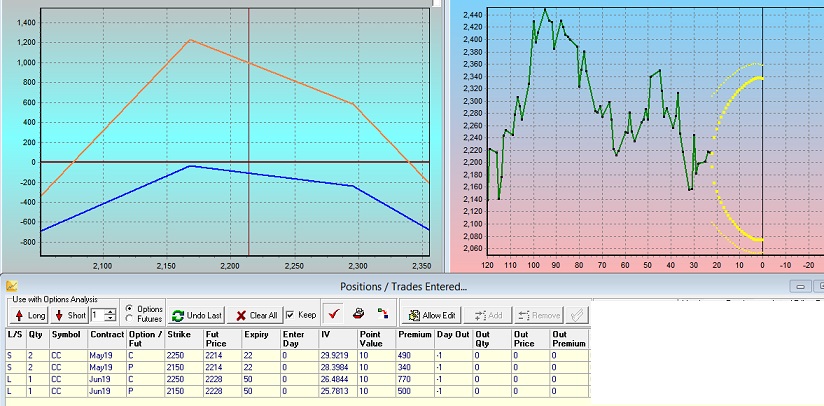Image resolution: width=824 pixels, height=406 pixels.
Task: Click the Clear All button
Action: pos(257,315)
